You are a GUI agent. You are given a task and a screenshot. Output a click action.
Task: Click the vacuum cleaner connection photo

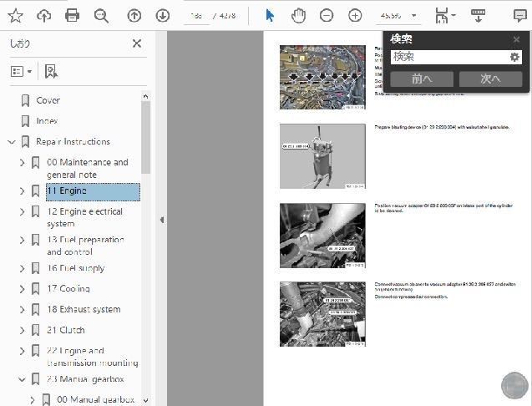click(x=322, y=314)
